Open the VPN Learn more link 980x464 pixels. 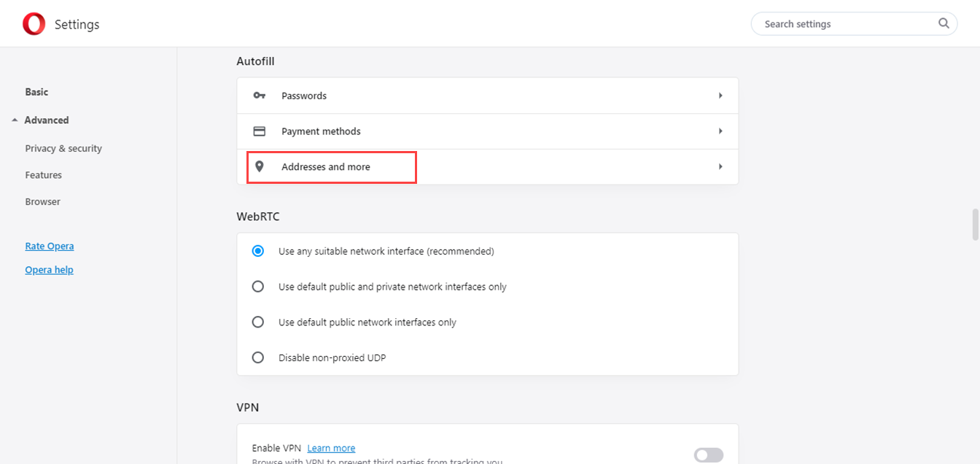click(331, 448)
